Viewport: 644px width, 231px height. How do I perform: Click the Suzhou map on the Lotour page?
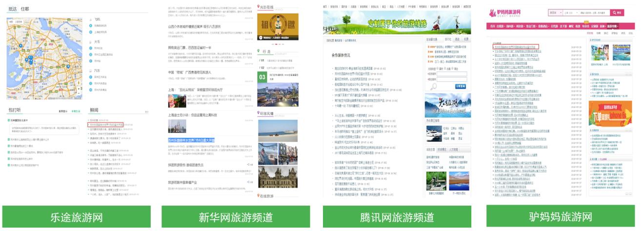(x=44, y=59)
